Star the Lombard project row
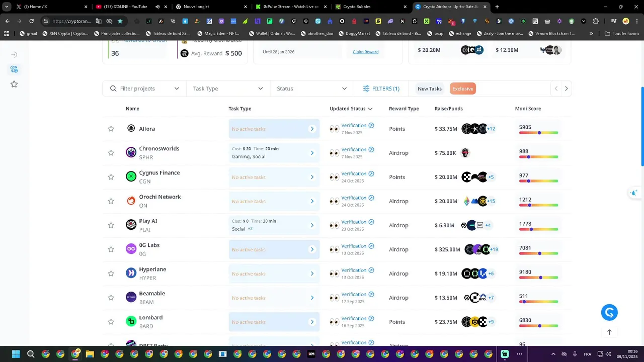 click(x=111, y=322)
